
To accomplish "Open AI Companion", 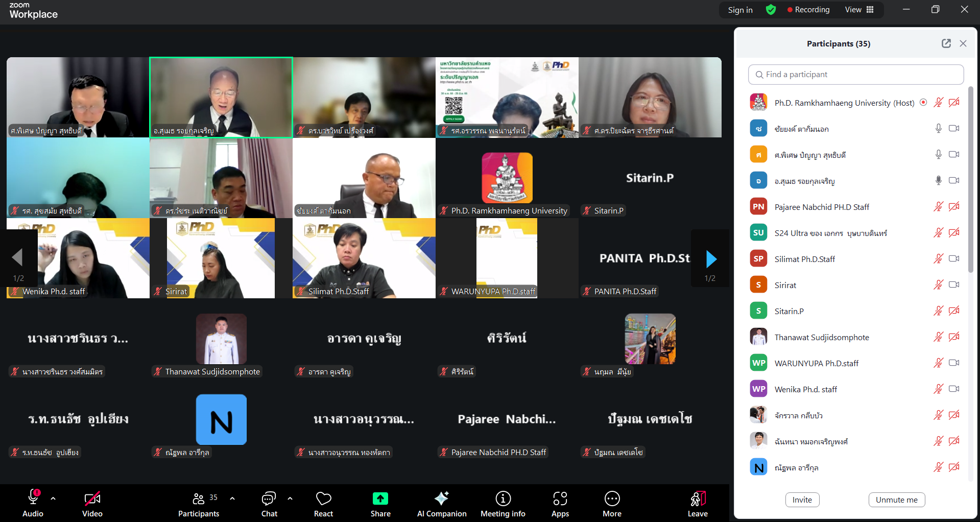I will pyautogui.click(x=441, y=504).
